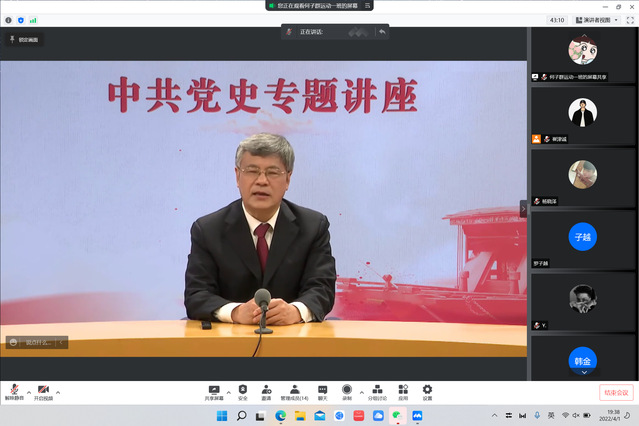
Task: Expand video options arrow beside camera
Action: 58,391
